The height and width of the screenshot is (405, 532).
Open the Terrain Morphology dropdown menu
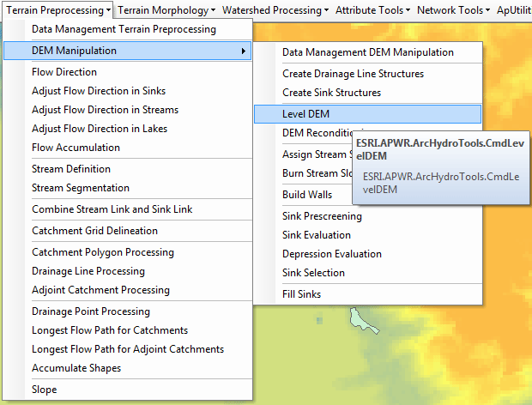pyautogui.click(x=166, y=10)
